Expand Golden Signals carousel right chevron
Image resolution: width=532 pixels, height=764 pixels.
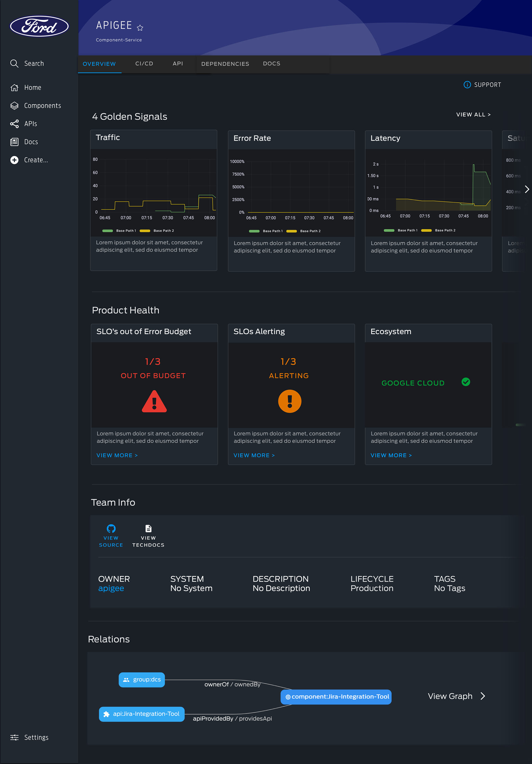(x=527, y=189)
